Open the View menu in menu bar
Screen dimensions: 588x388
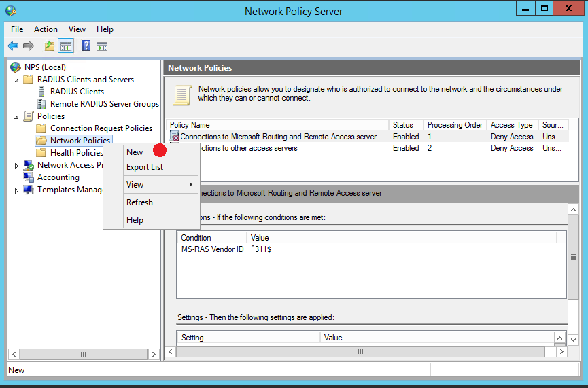click(77, 29)
